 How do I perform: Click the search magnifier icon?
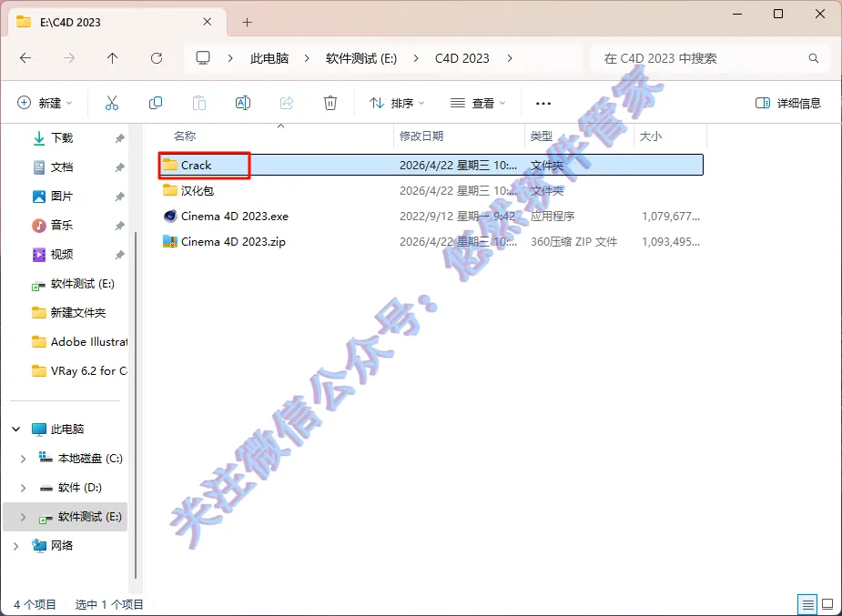814,58
